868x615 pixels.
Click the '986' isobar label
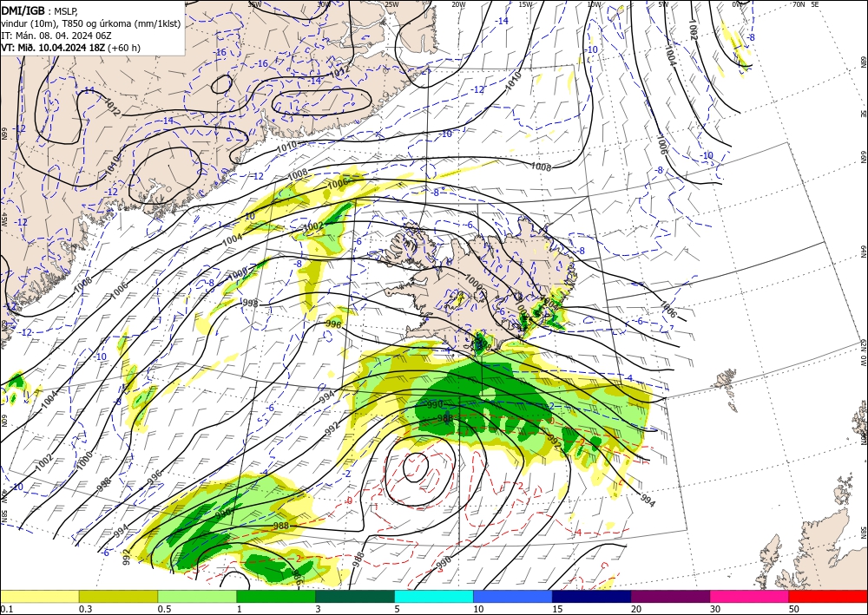click(x=297, y=579)
